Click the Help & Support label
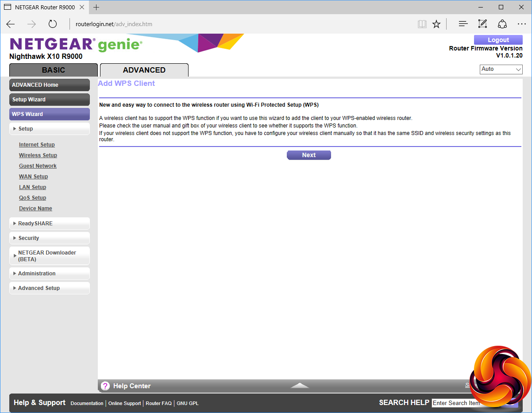The width and height of the screenshot is (532, 413). 39,402
